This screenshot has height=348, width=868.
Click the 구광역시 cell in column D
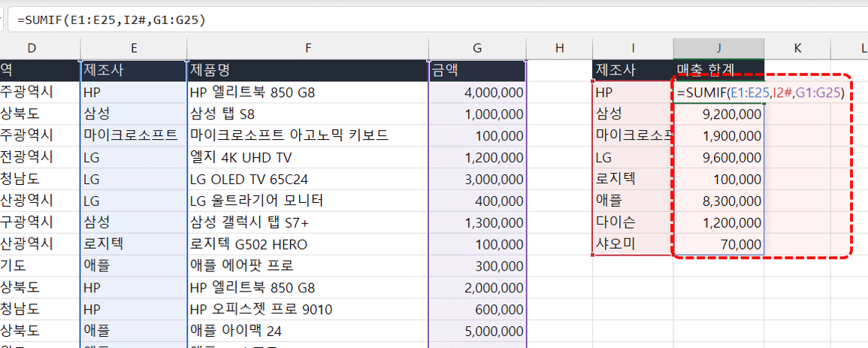pyautogui.click(x=40, y=222)
